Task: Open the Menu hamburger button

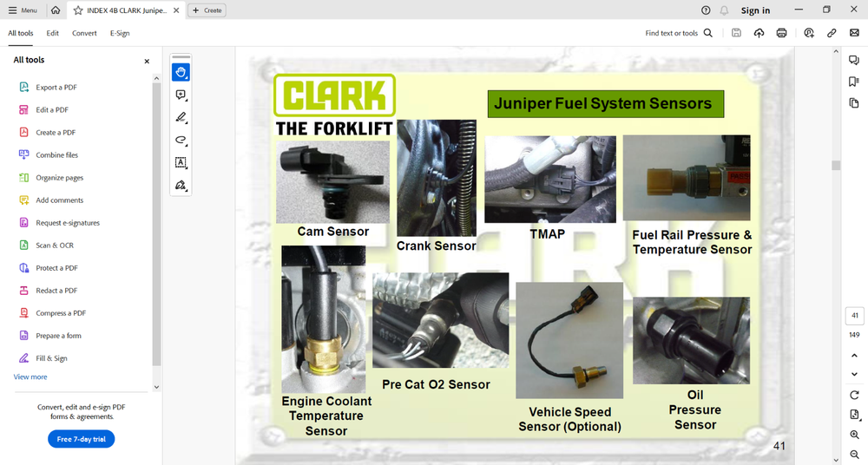Action: (x=23, y=10)
